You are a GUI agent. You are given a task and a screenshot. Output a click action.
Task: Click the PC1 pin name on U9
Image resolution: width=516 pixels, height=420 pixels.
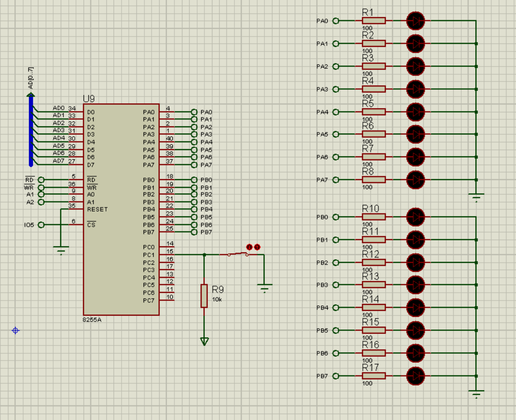148,255
